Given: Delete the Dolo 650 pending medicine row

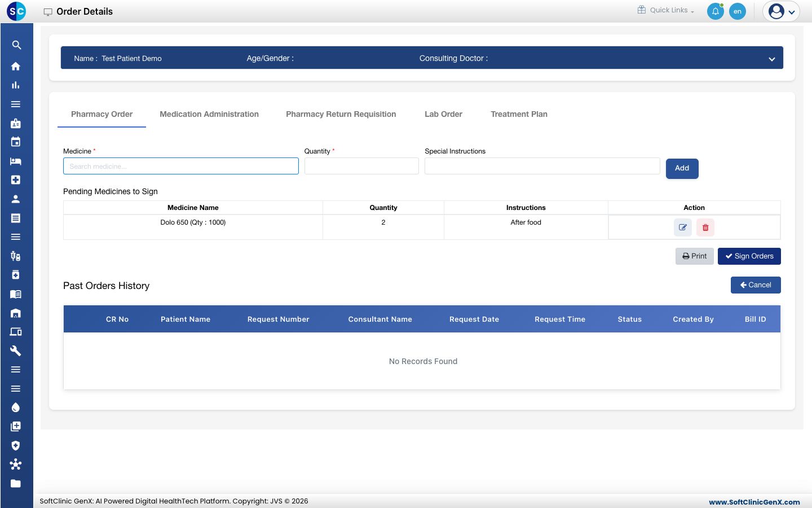Looking at the screenshot, I should [x=705, y=227].
